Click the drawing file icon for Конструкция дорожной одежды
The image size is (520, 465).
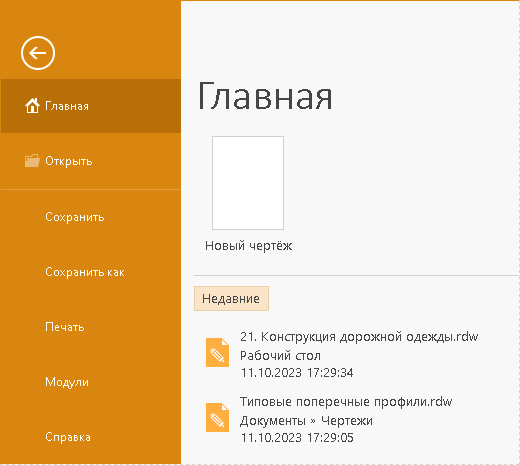[x=217, y=353]
